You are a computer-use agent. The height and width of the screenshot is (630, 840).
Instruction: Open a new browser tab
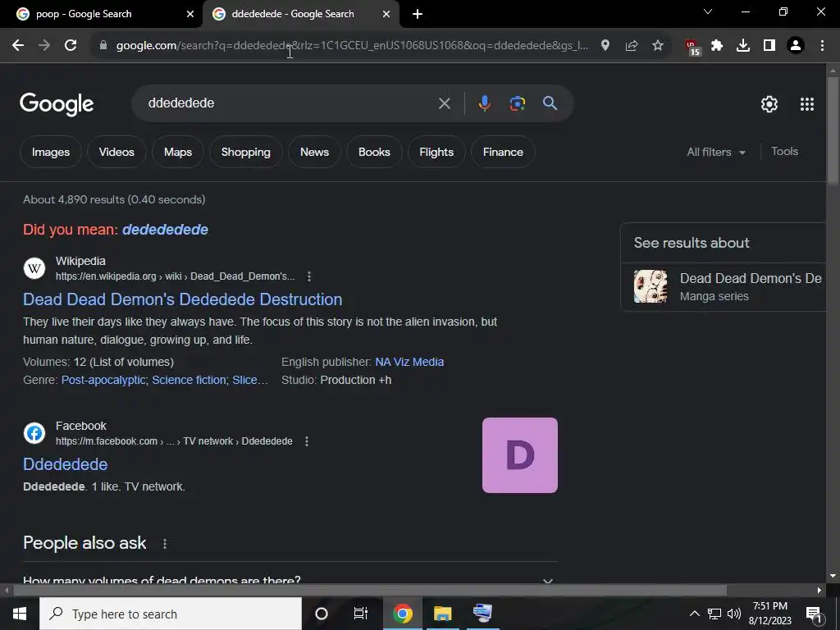(418, 14)
